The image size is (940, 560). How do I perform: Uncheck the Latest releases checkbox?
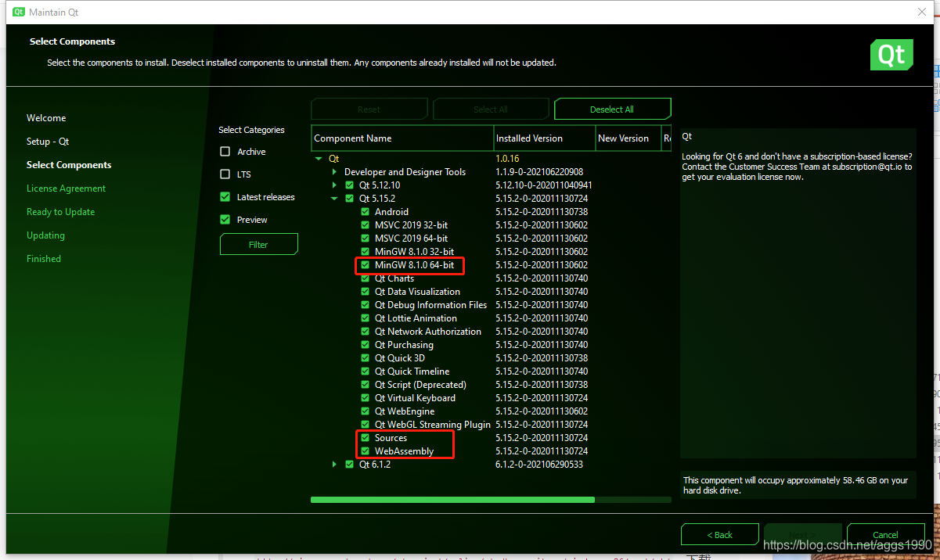(x=225, y=197)
